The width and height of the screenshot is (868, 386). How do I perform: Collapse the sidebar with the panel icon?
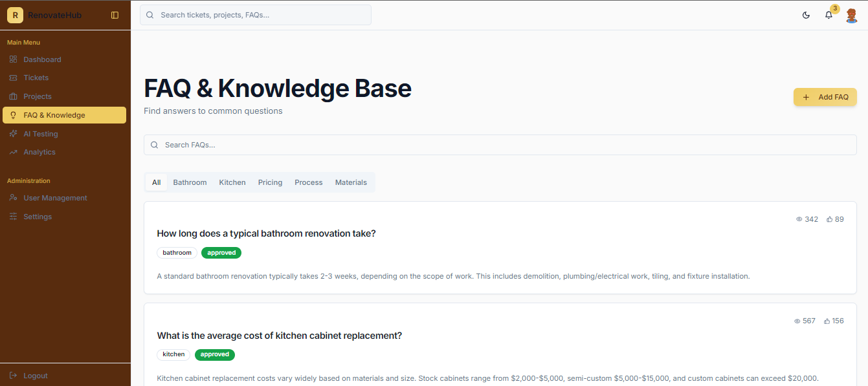pos(115,15)
